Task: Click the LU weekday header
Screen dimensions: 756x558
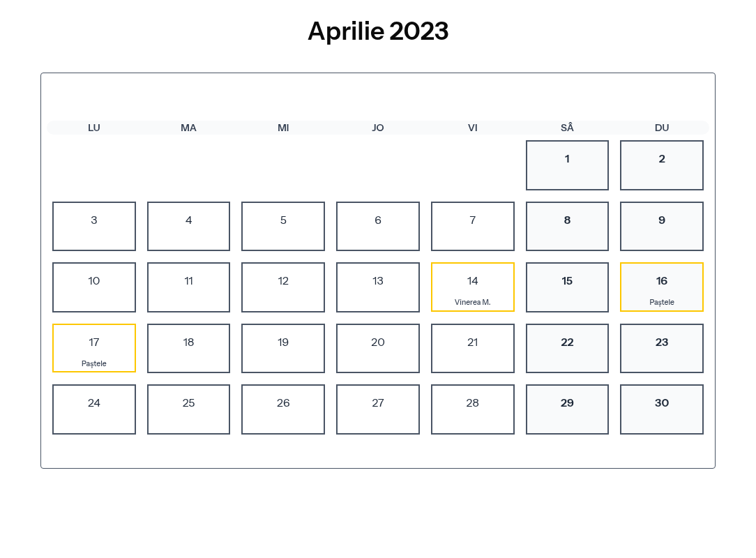Action: tap(94, 128)
